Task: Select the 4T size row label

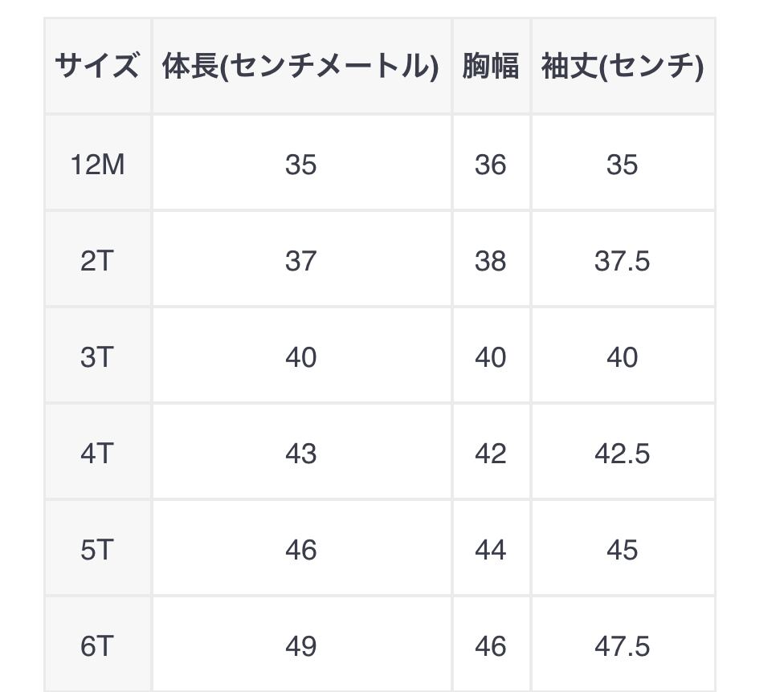Action: click(x=97, y=454)
